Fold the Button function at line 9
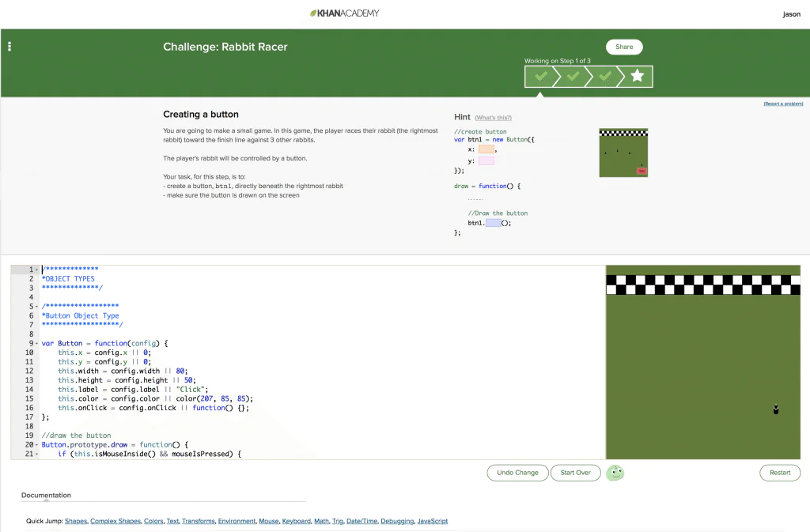Viewport: 810px width, 532px height. tap(37, 344)
